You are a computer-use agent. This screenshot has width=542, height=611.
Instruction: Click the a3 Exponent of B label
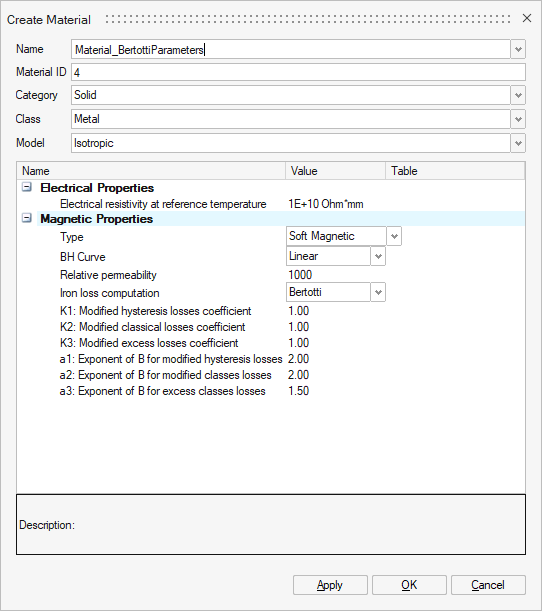point(162,391)
